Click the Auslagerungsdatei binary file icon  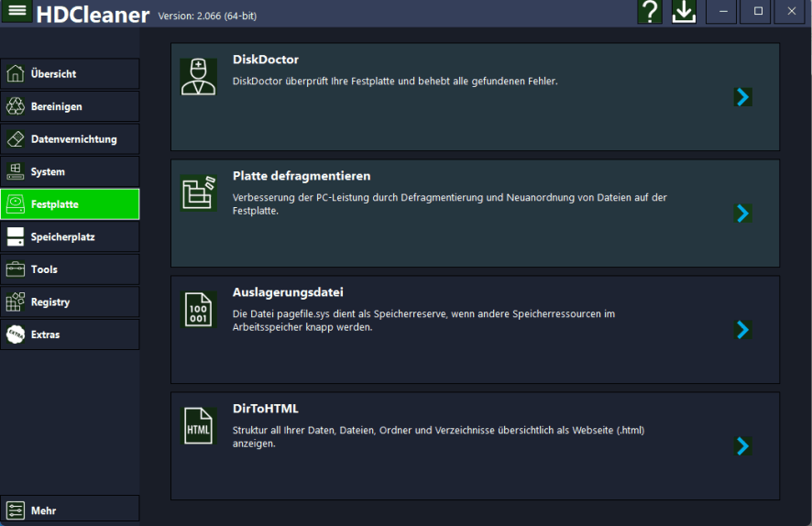click(198, 310)
